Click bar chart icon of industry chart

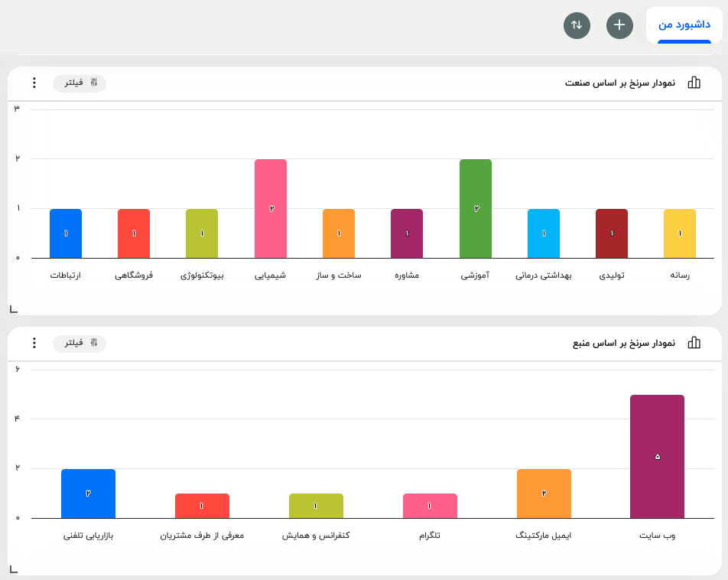coord(694,83)
